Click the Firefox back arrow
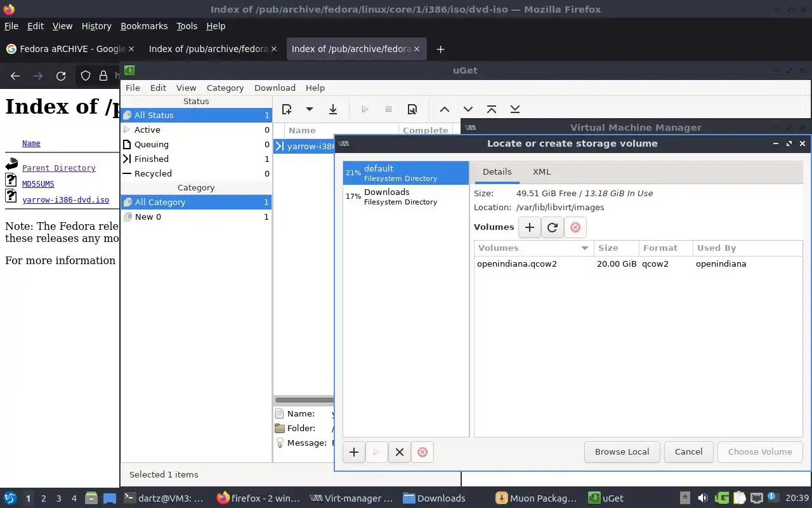 tap(15, 76)
